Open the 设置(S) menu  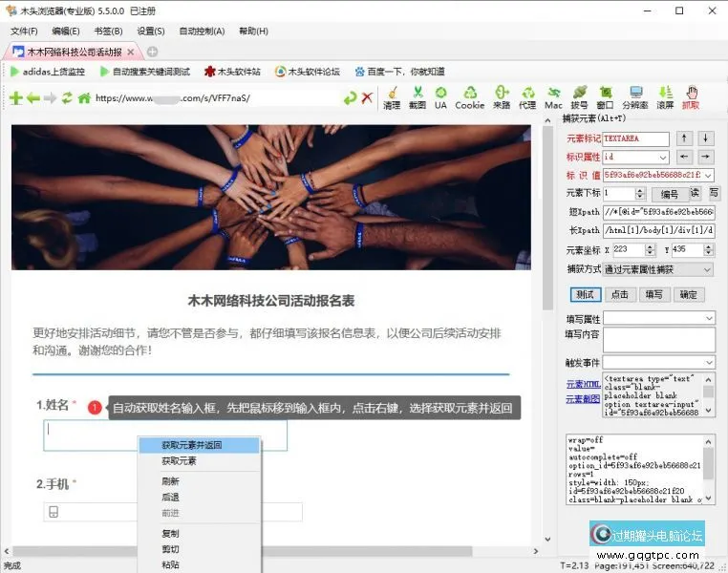pyautogui.click(x=151, y=32)
